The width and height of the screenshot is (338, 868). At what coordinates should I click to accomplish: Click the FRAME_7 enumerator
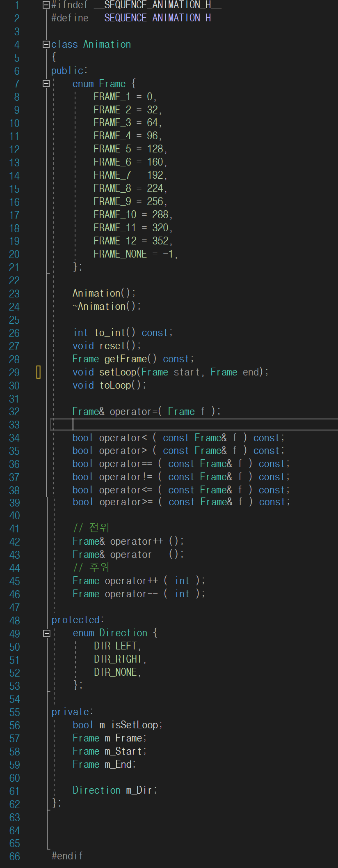112,175
